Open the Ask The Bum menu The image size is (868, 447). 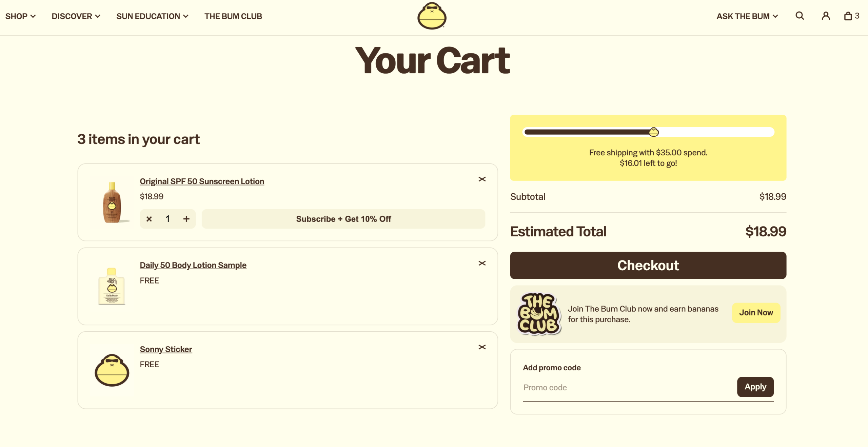click(747, 16)
